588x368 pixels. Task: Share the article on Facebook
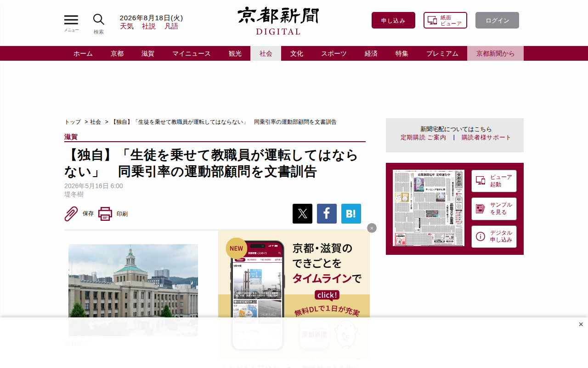(327, 213)
